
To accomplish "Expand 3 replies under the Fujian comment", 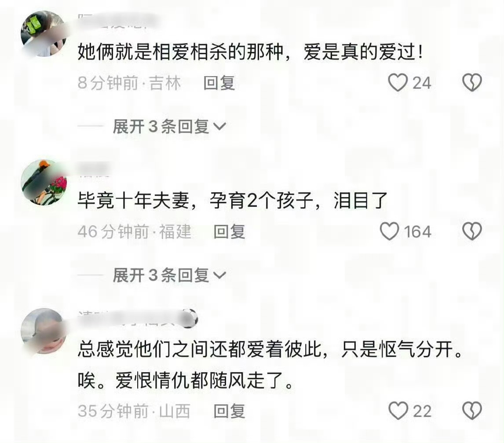I will (x=169, y=275).
